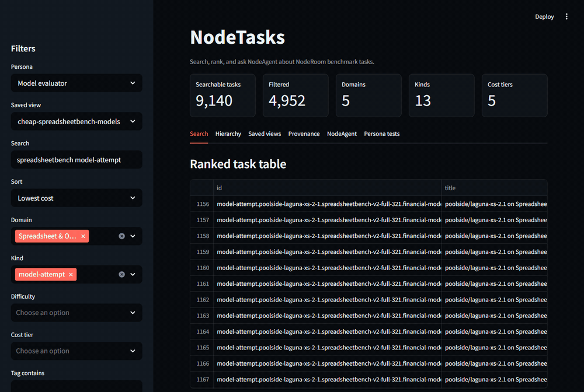Expand the Kind multiselect chevron
584x392 pixels.
coord(133,275)
